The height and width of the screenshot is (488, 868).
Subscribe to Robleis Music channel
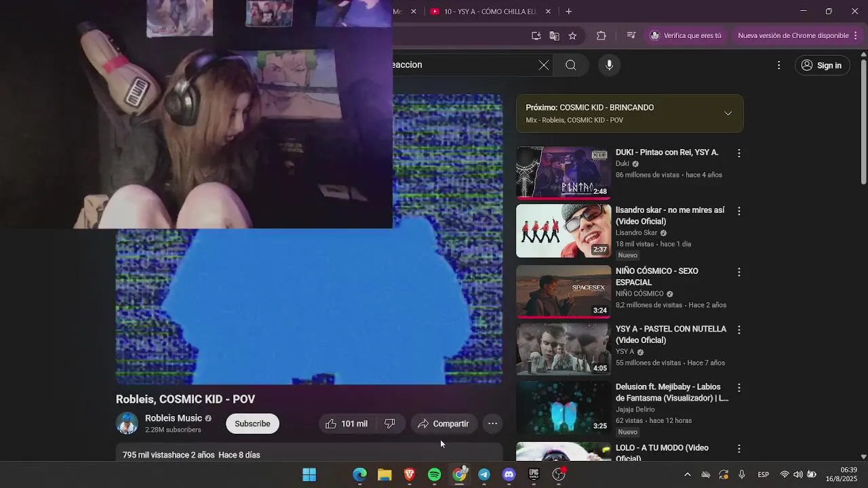click(252, 424)
